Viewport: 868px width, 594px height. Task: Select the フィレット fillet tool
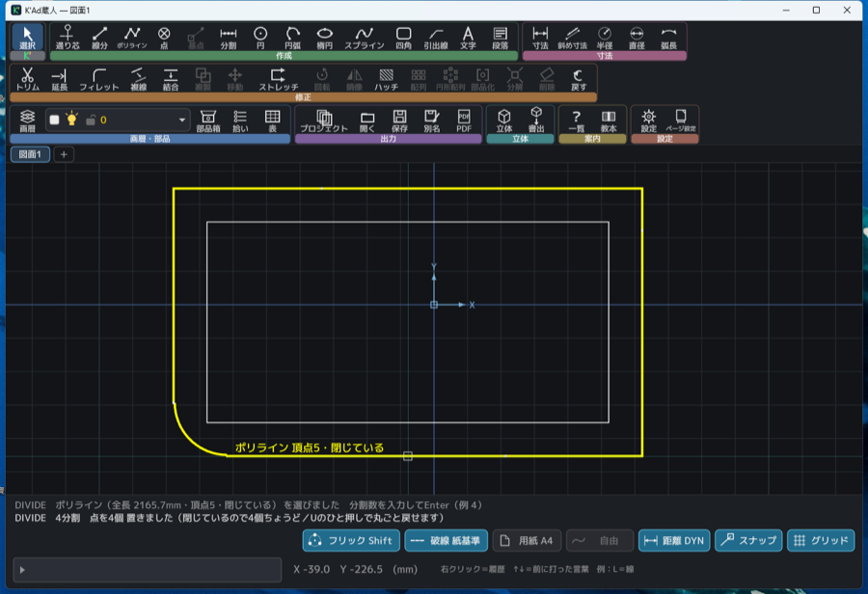[99, 79]
